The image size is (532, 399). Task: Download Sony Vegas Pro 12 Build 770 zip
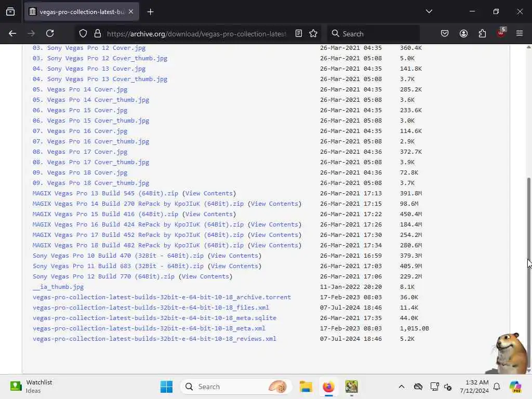pos(103,276)
